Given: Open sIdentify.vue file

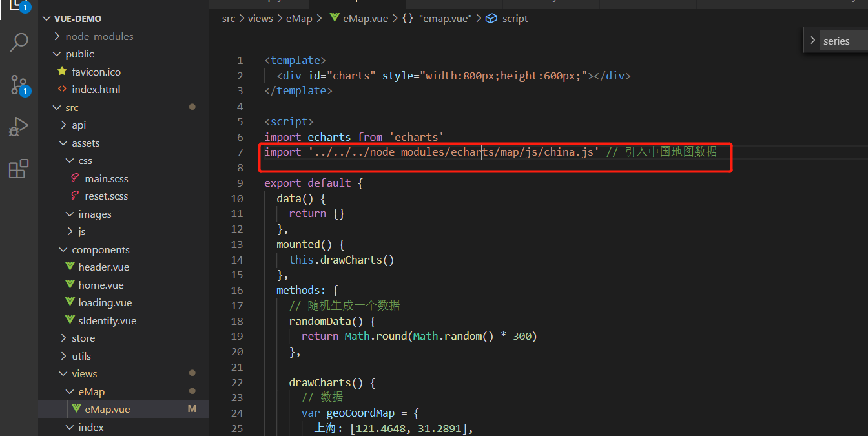Looking at the screenshot, I should point(107,320).
